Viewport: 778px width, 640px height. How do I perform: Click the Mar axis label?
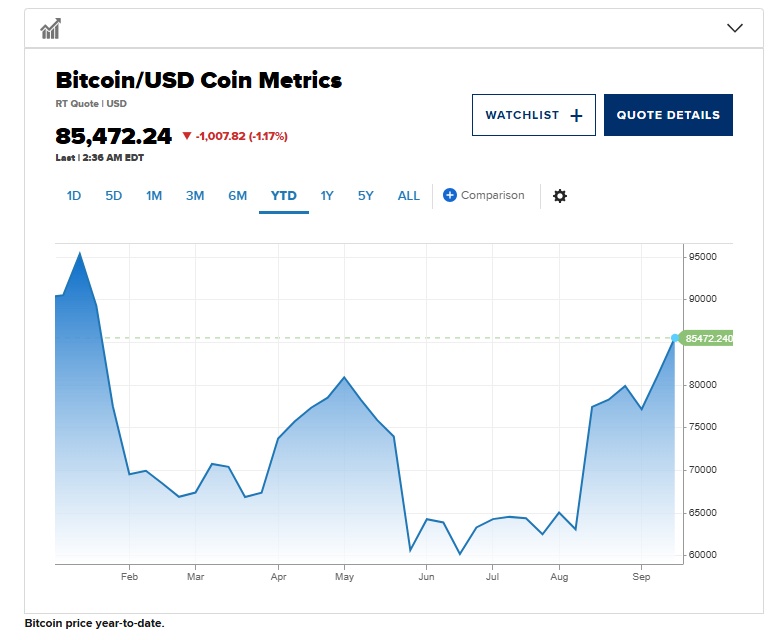click(x=195, y=576)
